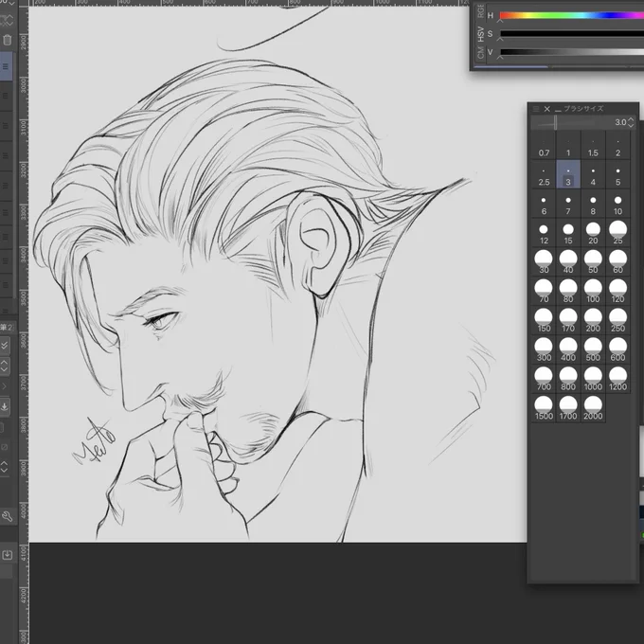644x644 pixels.
Task: Select brush size preset 50
Action: (593, 262)
